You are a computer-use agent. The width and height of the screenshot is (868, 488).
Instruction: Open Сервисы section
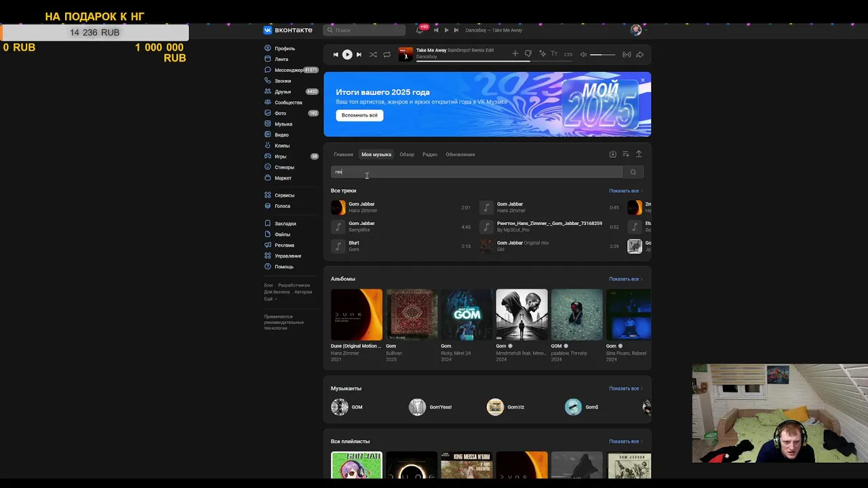(284, 195)
